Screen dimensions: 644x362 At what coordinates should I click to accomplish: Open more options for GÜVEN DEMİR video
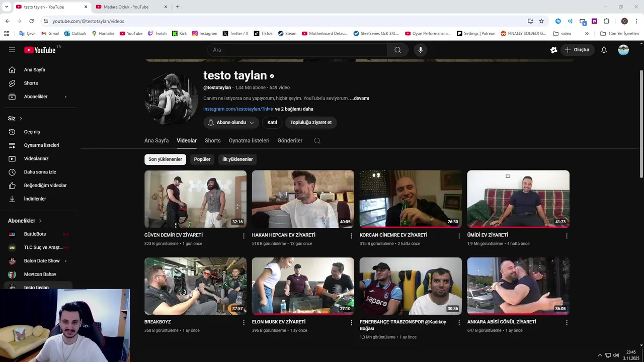coord(244,236)
